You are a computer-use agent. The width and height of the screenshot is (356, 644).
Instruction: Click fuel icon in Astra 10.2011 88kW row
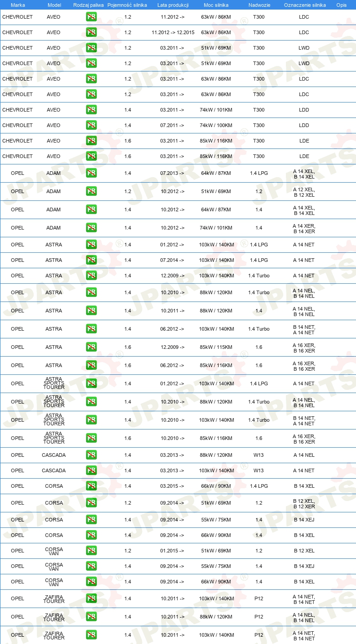click(91, 311)
